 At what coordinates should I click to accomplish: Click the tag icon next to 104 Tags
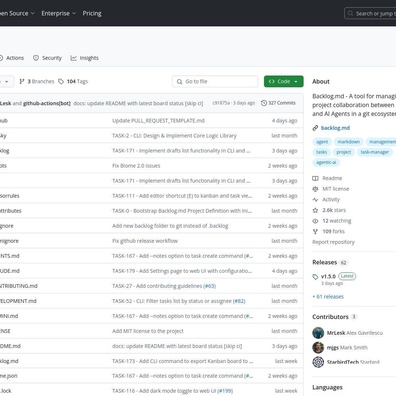(x=61, y=81)
